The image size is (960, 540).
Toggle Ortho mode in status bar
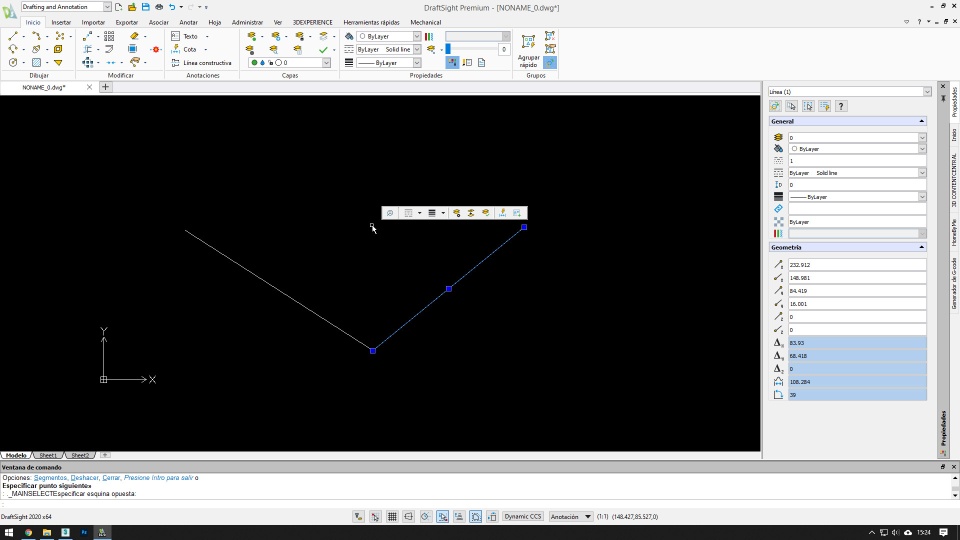[408, 517]
